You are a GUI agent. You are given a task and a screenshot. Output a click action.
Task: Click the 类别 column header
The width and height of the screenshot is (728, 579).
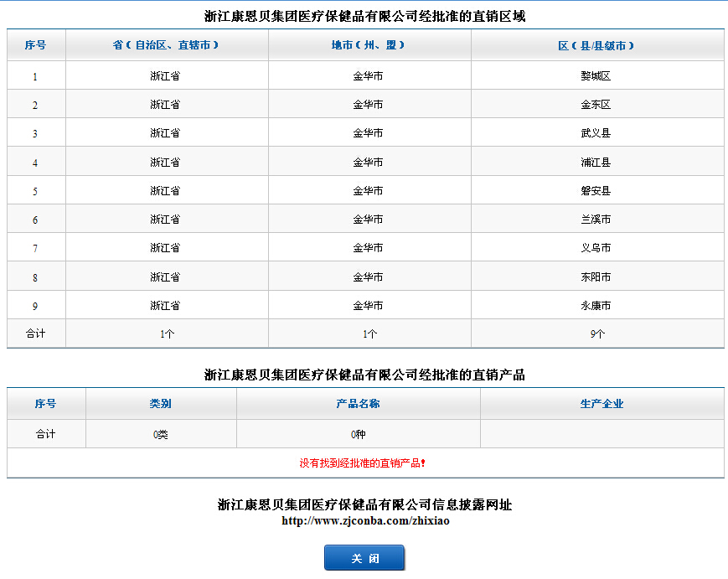[x=161, y=404]
